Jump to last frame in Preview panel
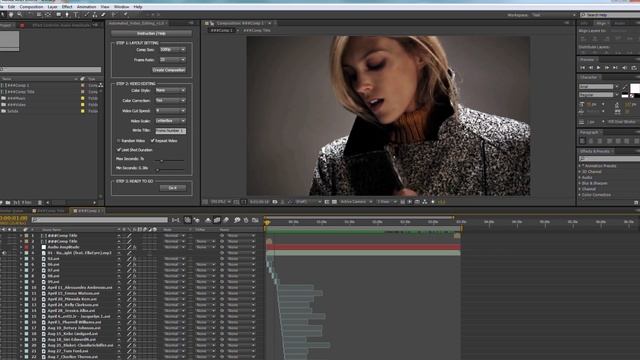 pos(615,68)
